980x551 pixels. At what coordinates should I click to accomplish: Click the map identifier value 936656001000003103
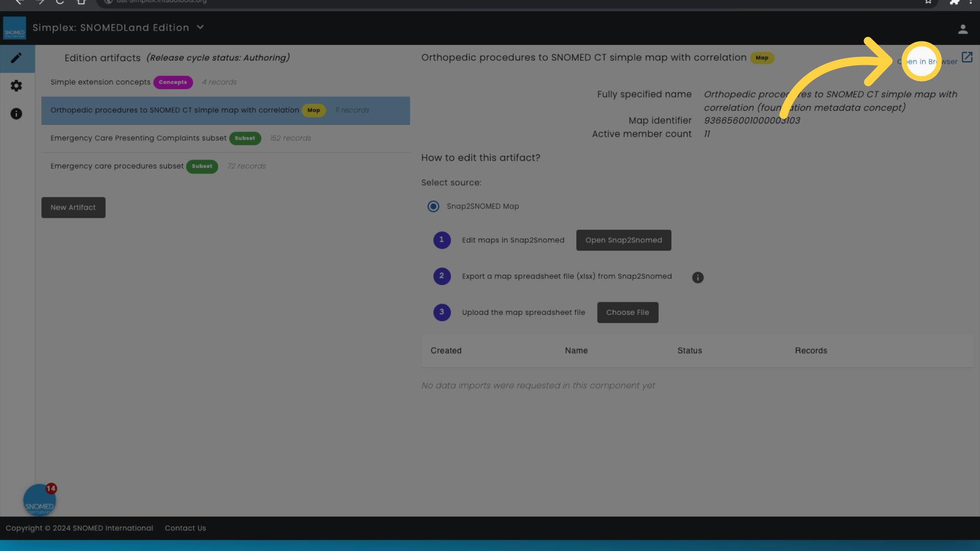coord(752,121)
